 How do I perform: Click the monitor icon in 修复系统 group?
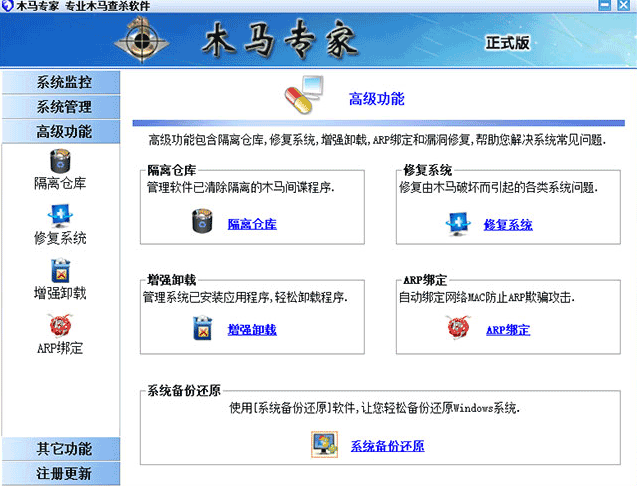(x=458, y=223)
